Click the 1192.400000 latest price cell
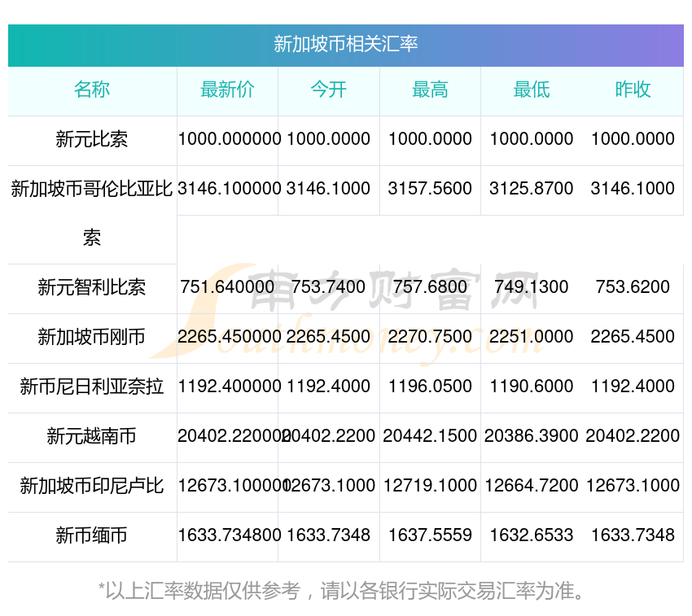 point(230,386)
